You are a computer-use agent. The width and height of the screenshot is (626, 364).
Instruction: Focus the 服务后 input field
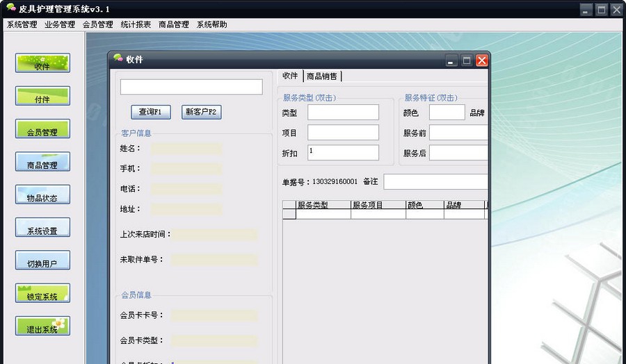(x=458, y=153)
